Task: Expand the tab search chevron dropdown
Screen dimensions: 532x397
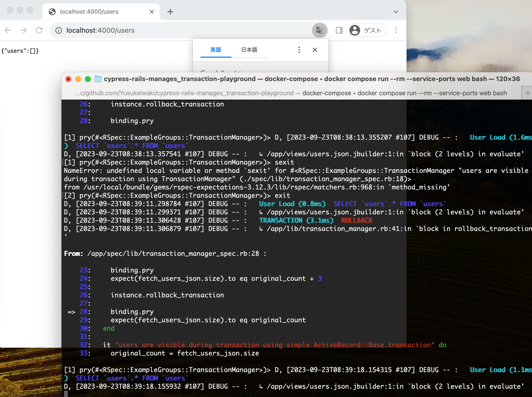Action: coord(396,12)
